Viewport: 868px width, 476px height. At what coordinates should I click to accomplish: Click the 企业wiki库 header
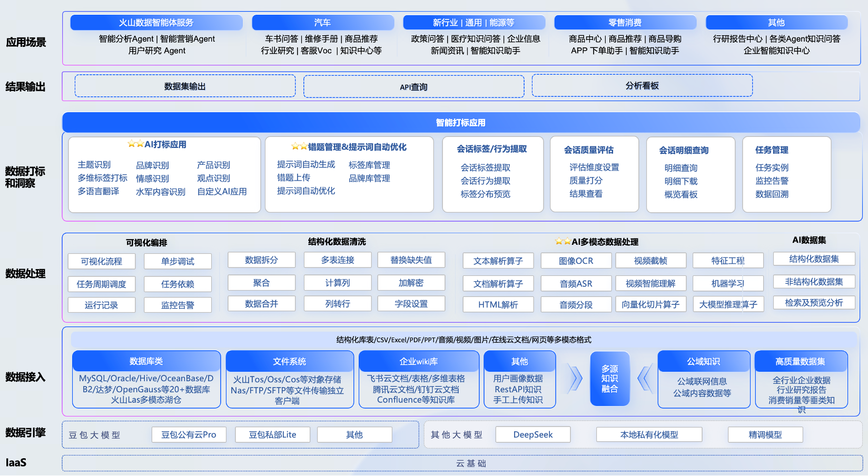(419, 361)
